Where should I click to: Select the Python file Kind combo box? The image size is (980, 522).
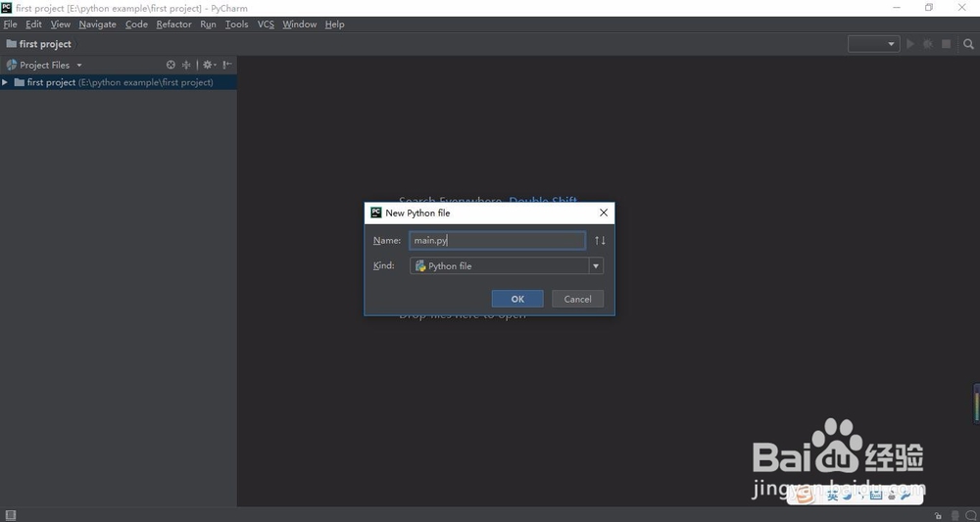click(507, 266)
